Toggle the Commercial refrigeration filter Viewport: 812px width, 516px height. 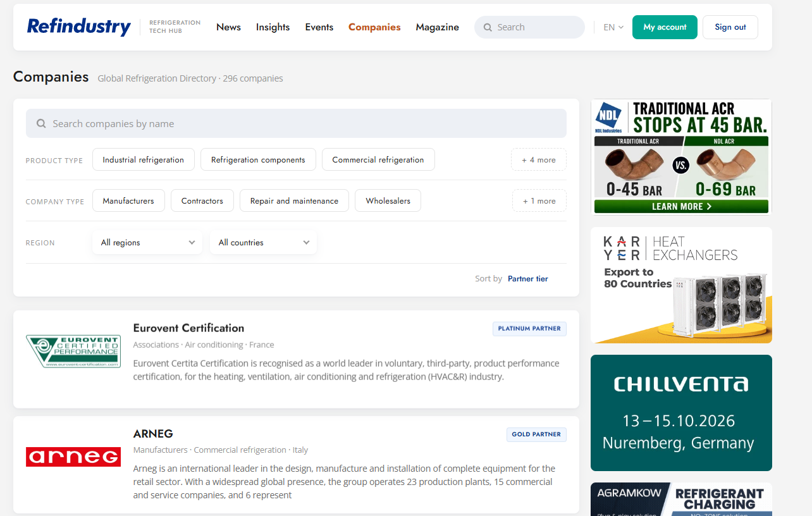click(x=378, y=160)
